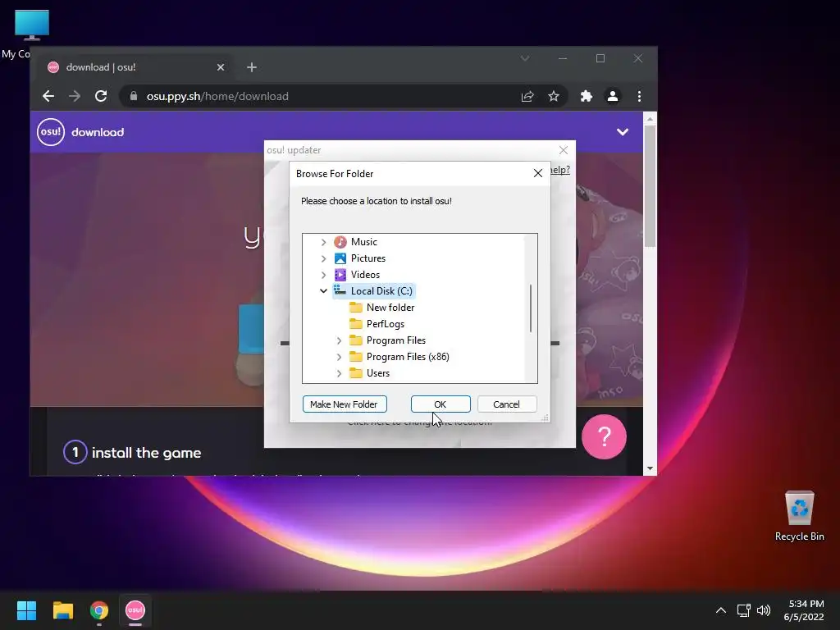Click the padlock site info icon
The height and width of the screenshot is (630, 840).
click(x=134, y=97)
